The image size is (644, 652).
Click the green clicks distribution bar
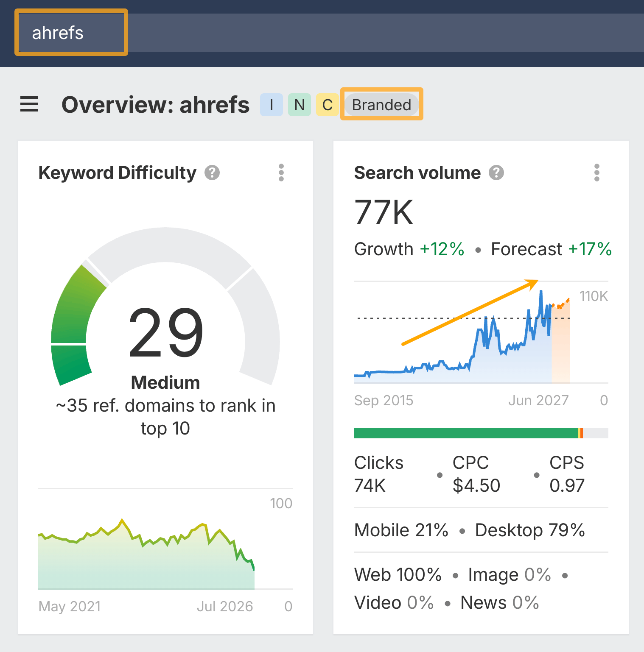point(466,433)
